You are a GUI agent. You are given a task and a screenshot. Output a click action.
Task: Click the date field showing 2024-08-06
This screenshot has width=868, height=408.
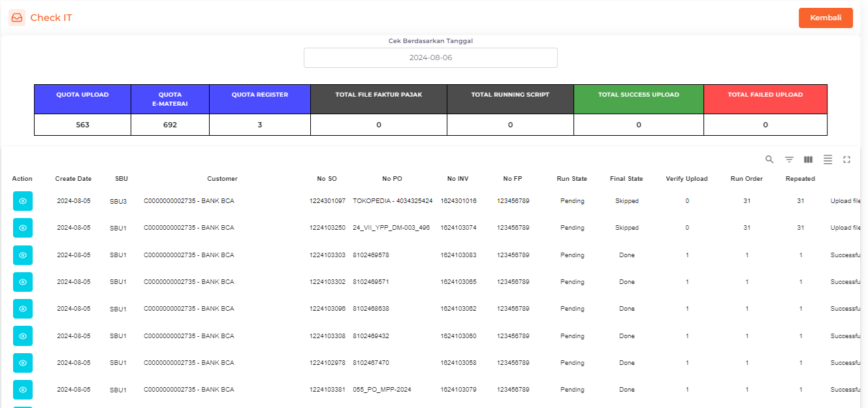click(x=430, y=57)
